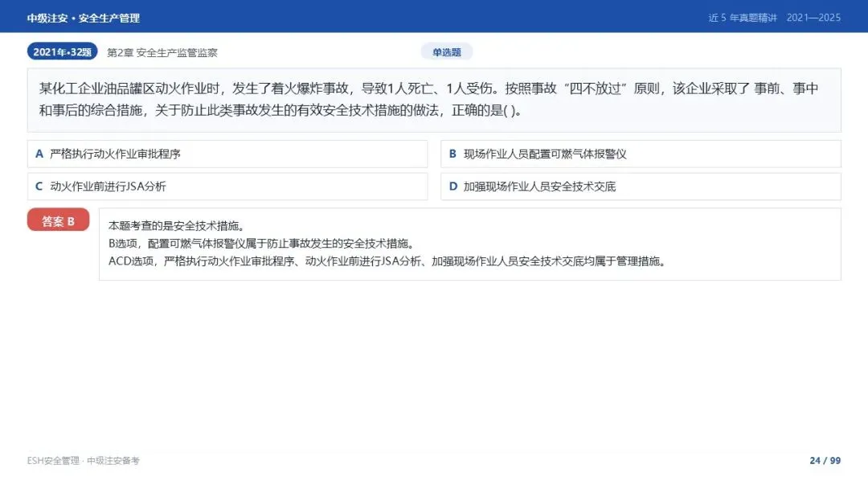Select option B 现场作业人员配置可燃气体报警仪
This screenshot has width=868, height=489.
pos(641,154)
